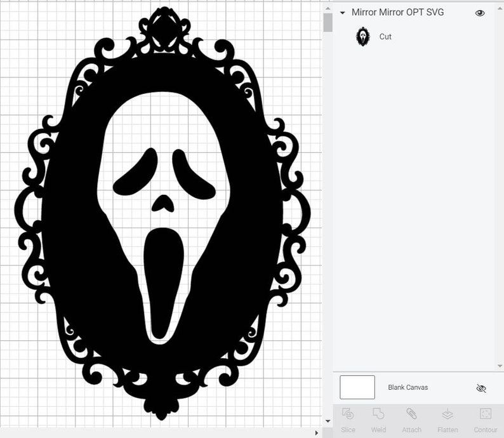The image size is (504, 438).
Task: Hide the Mirror Mirror OPT SVG layer
Action: (480, 13)
